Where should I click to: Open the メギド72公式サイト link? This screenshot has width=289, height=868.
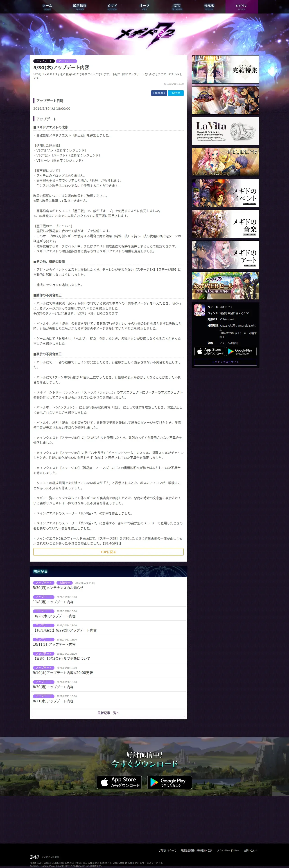pyautogui.click(x=225, y=362)
